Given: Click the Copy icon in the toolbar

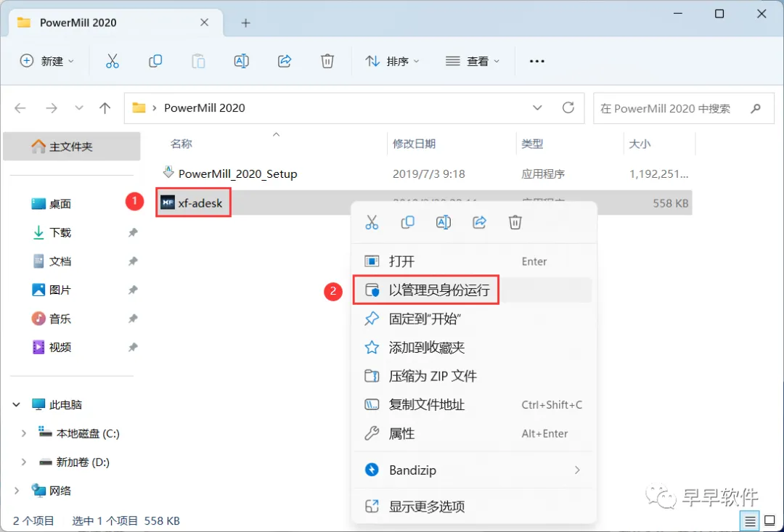Looking at the screenshot, I should click(x=155, y=61).
